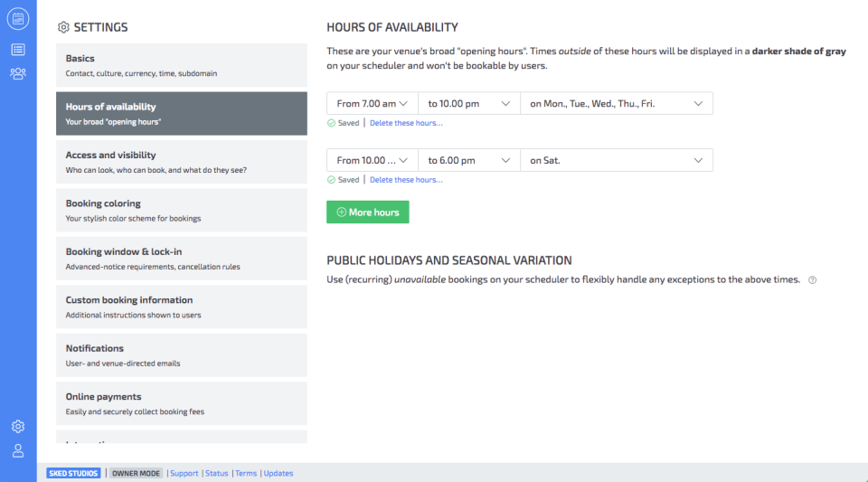
Task: Open Online payments settings section
Action: (182, 403)
